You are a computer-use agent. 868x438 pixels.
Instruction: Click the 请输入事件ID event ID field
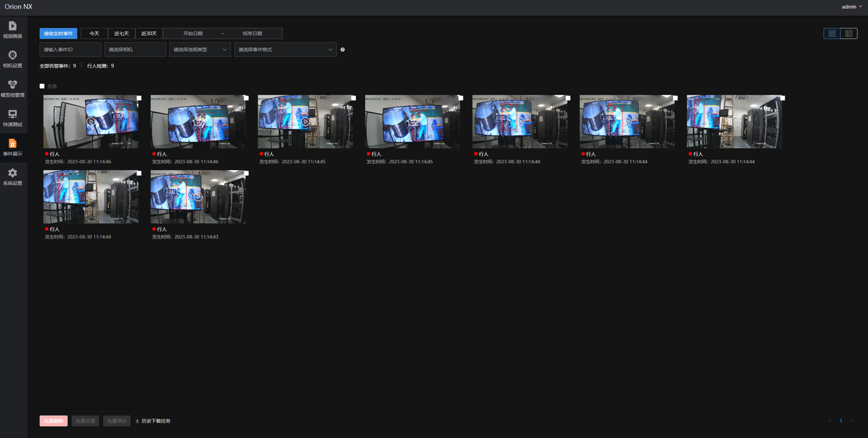coord(70,49)
